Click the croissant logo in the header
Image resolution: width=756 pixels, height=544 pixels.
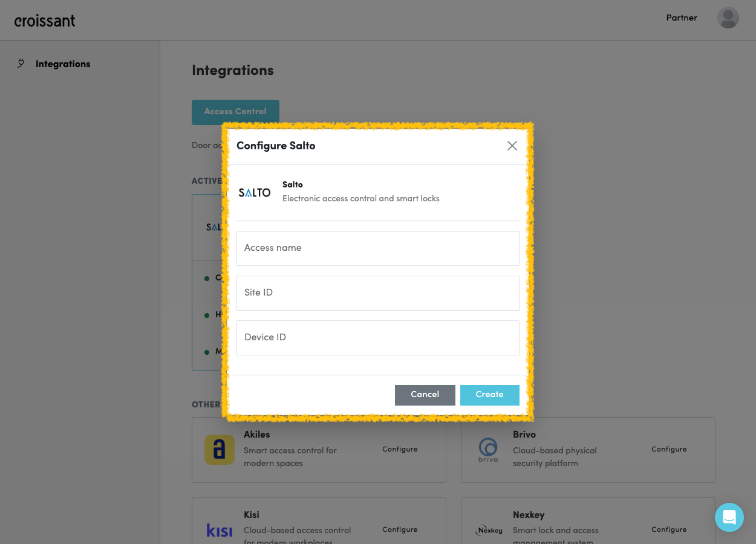coord(45,20)
